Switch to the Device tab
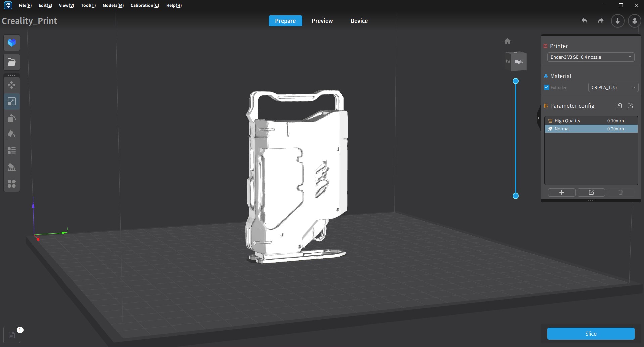Image resolution: width=644 pixels, height=347 pixels. (359, 21)
